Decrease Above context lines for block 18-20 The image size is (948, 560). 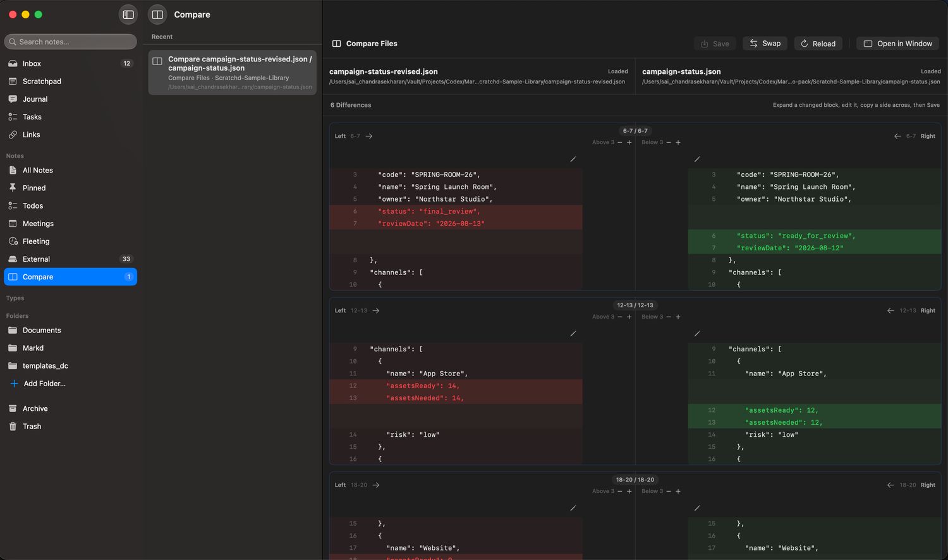[620, 492]
